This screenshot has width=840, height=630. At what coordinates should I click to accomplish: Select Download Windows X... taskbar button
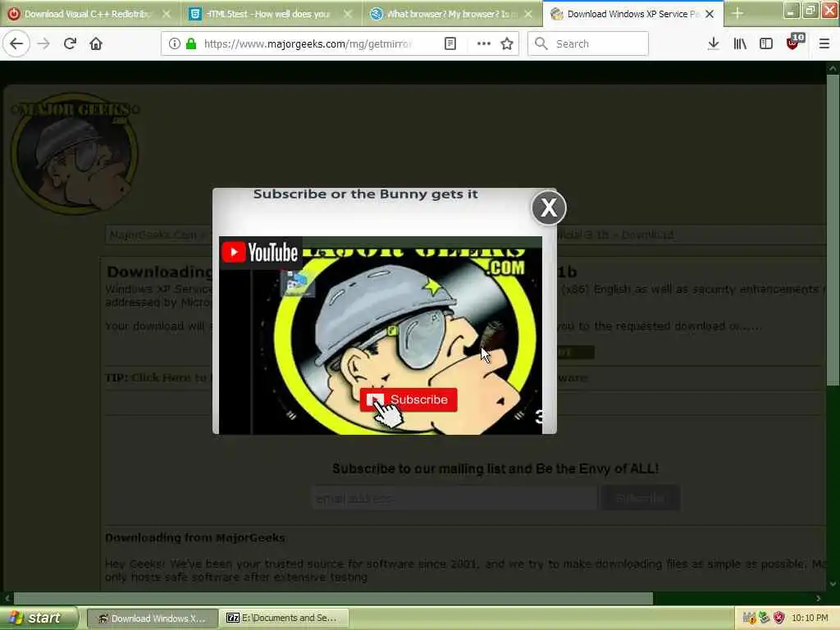[153, 619]
